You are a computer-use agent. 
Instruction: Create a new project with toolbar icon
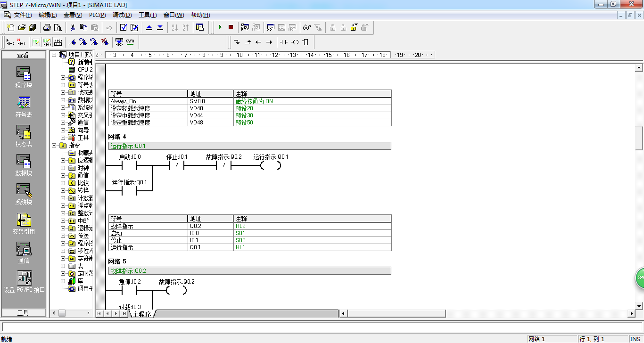click(x=10, y=27)
